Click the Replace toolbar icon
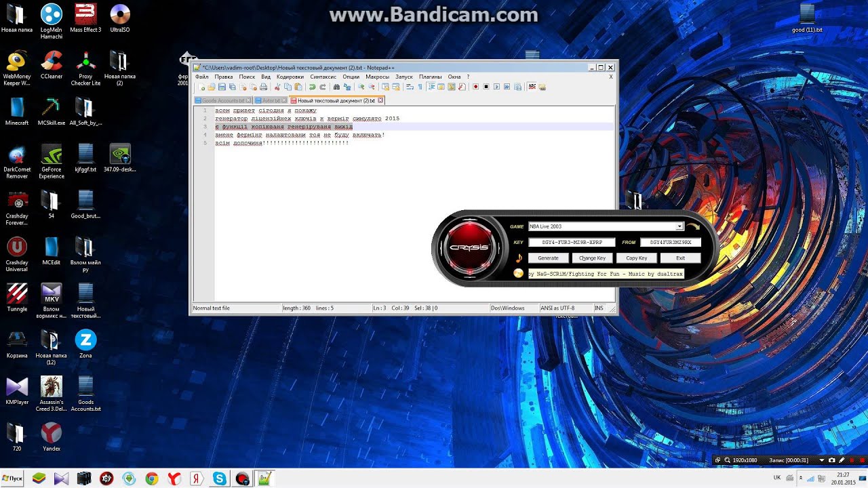The width and height of the screenshot is (868, 488). [347, 87]
